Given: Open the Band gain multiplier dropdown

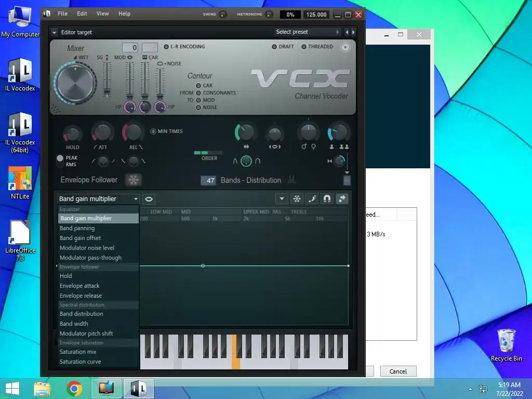Looking at the screenshot, I should tap(98, 199).
